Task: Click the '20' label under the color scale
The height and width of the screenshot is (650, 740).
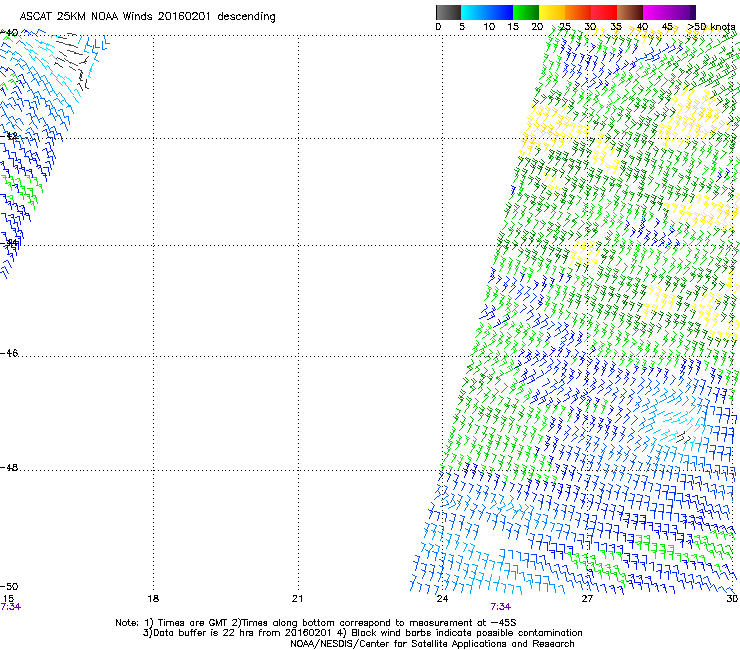Action: pos(537,27)
